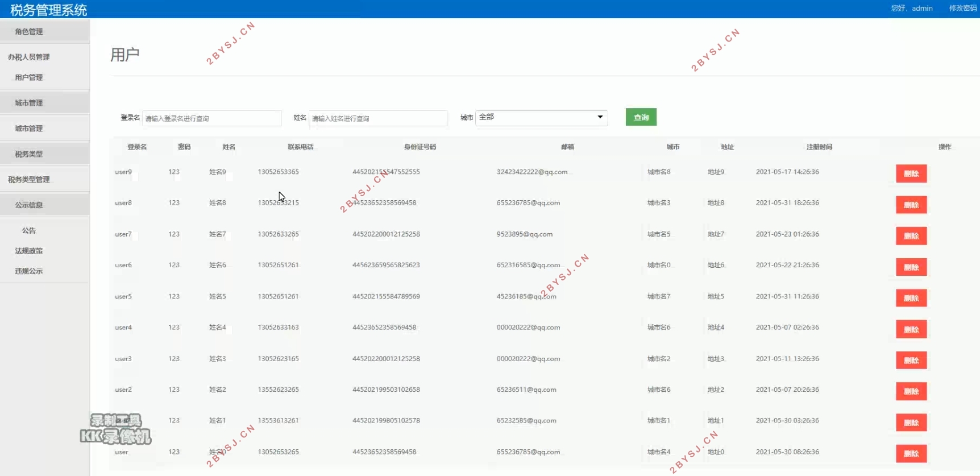The width and height of the screenshot is (980, 476).
Task: Select email 65236511@qq.com
Action: [526, 390]
